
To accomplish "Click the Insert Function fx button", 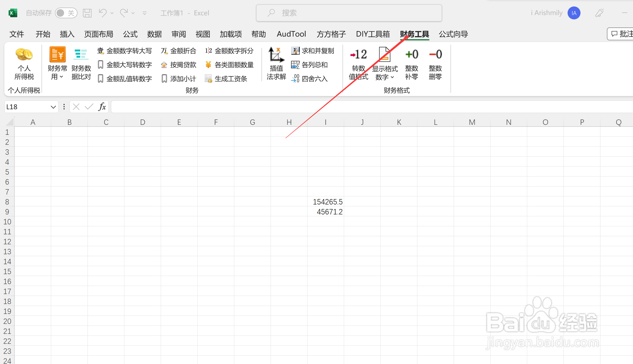I will tap(102, 107).
